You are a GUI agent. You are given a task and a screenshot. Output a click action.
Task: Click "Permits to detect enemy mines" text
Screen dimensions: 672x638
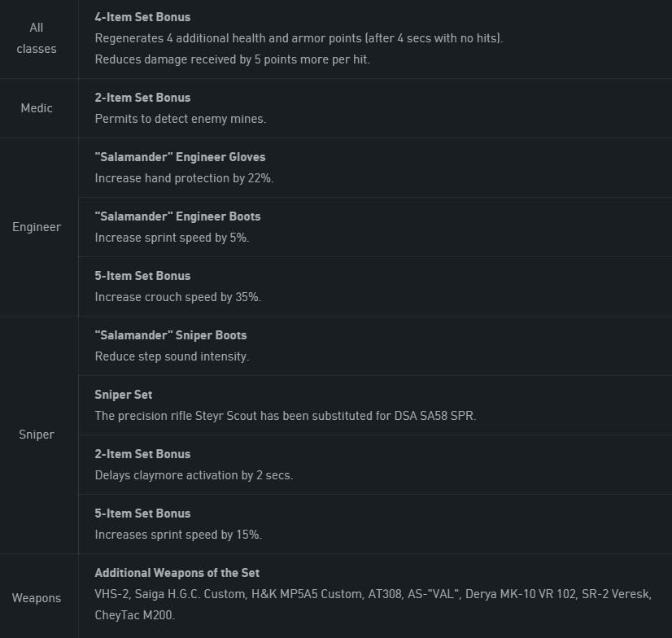coord(180,119)
